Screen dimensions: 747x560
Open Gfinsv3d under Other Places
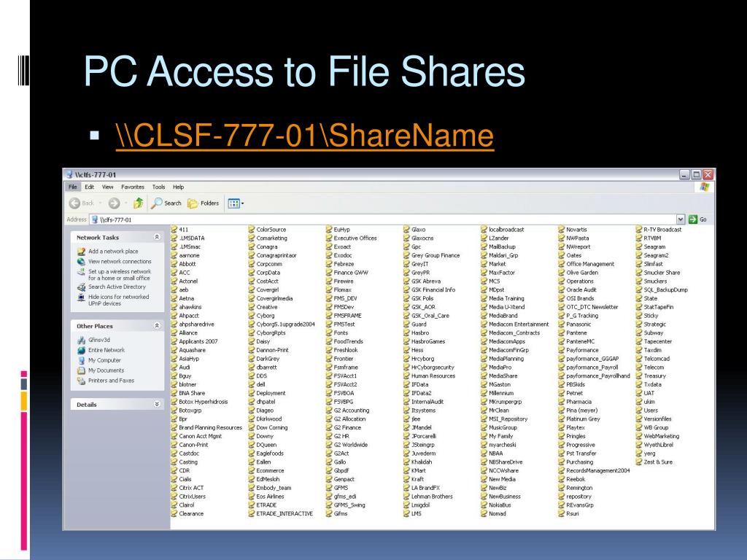99,340
